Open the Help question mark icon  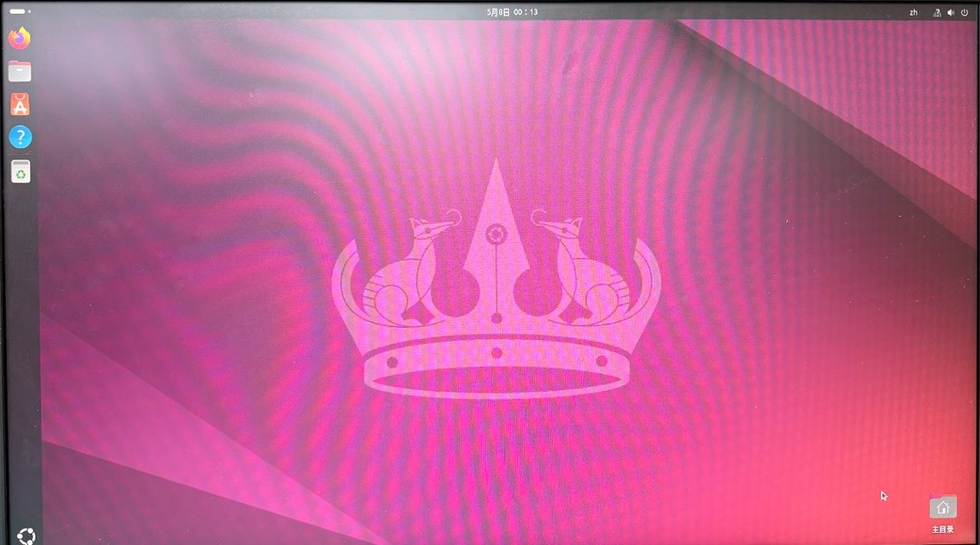click(20, 137)
